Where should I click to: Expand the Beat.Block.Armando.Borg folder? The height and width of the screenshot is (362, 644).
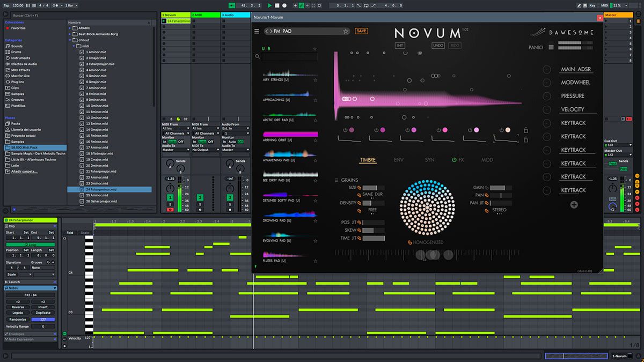pyautogui.click(x=70, y=34)
